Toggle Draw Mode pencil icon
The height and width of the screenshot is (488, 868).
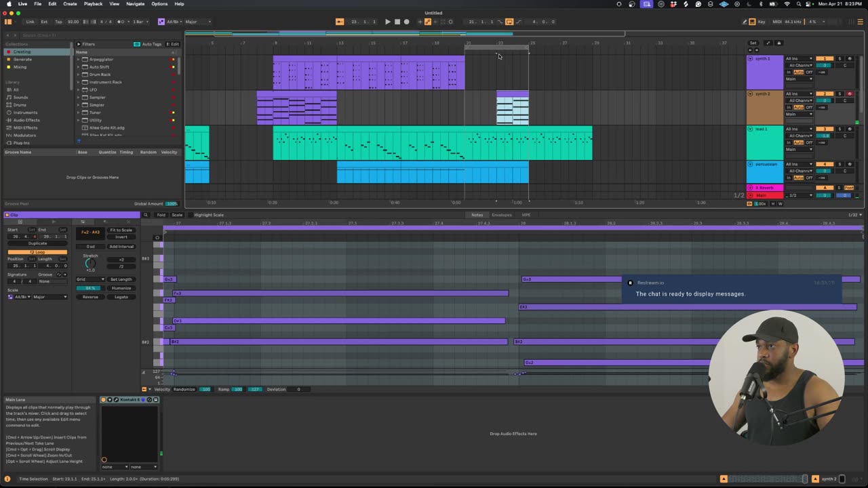(744, 22)
